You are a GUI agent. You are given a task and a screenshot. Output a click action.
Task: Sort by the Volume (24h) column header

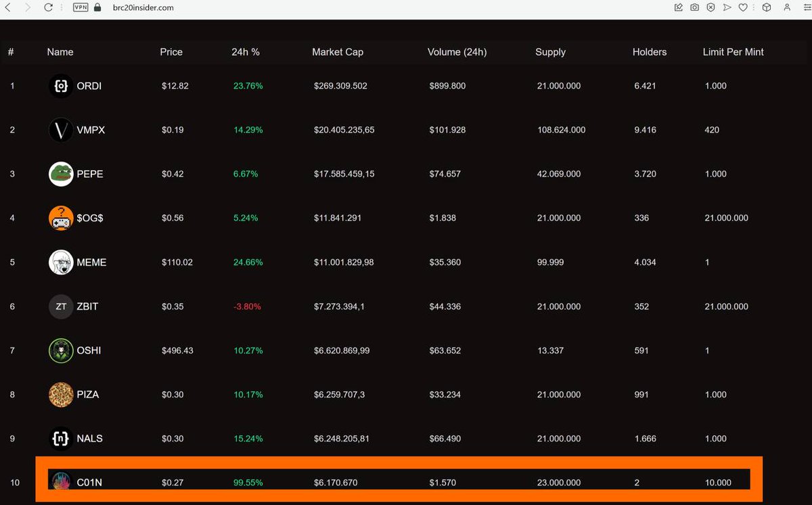(457, 52)
